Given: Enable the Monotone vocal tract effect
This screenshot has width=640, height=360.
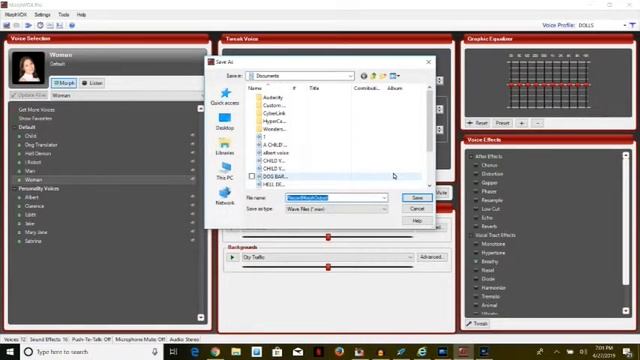Looking at the screenshot, I should [476, 244].
